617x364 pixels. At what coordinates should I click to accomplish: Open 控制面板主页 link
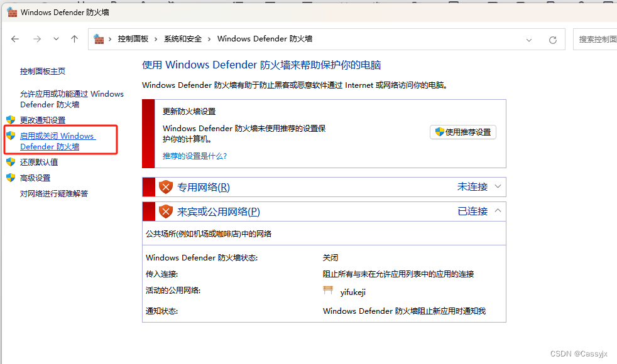click(x=43, y=71)
